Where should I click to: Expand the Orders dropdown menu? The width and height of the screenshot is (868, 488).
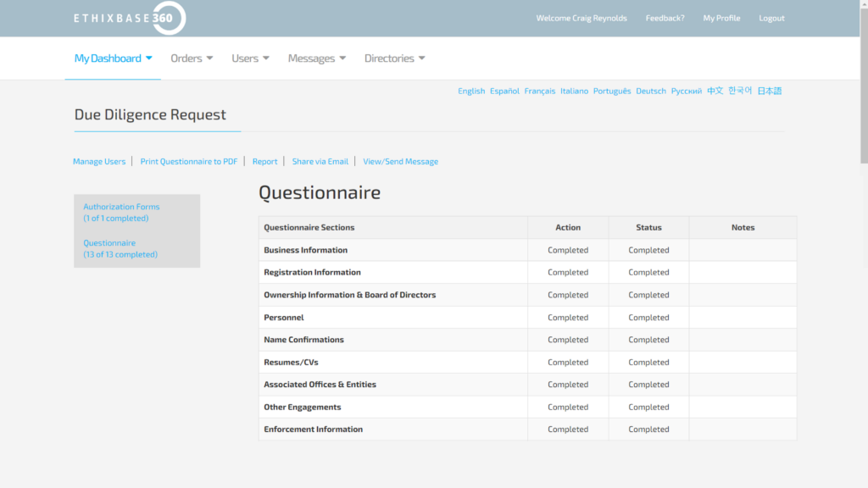tap(192, 58)
